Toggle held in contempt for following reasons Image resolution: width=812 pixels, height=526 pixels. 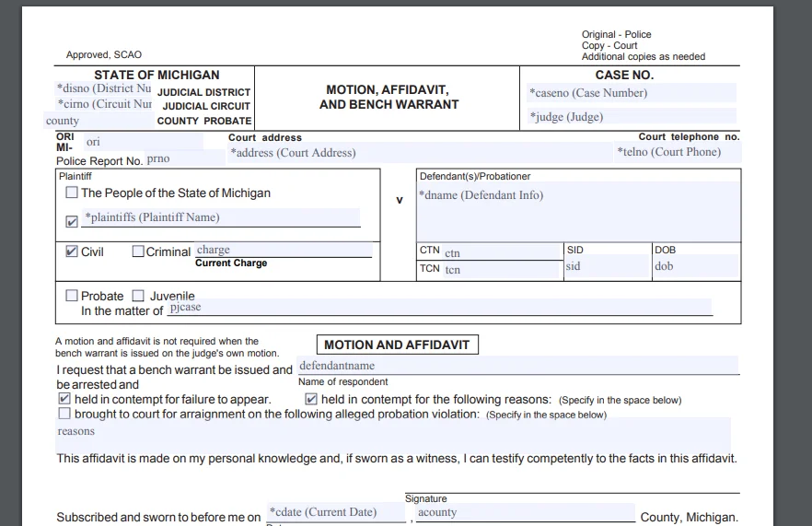(x=311, y=399)
